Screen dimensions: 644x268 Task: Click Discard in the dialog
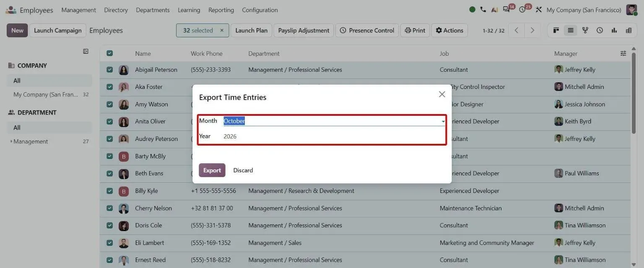click(x=243, y=170)
